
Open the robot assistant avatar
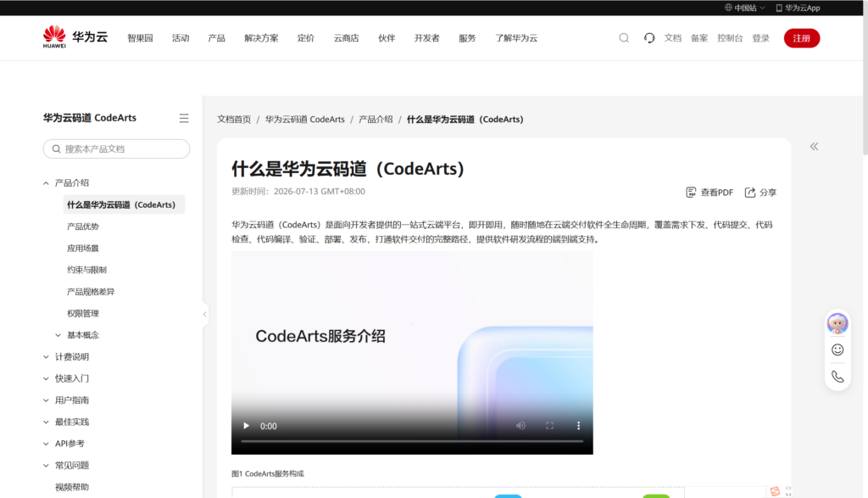click(x=837, y=323)
